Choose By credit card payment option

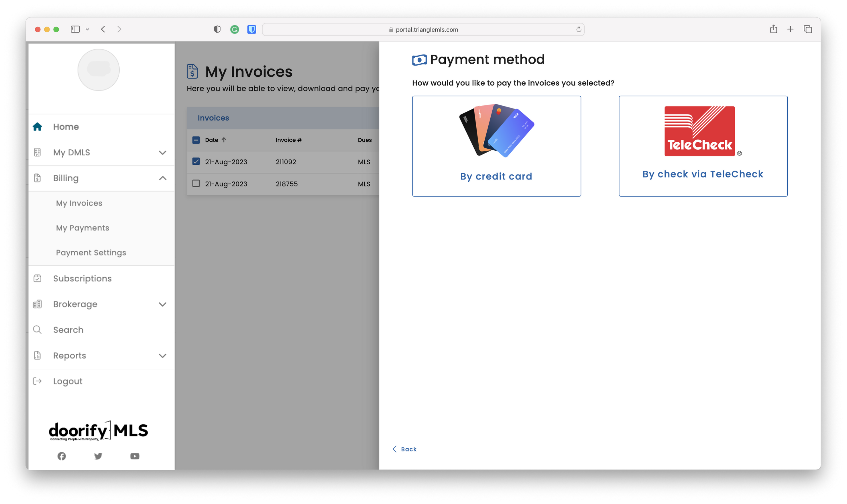click(496, 146)
